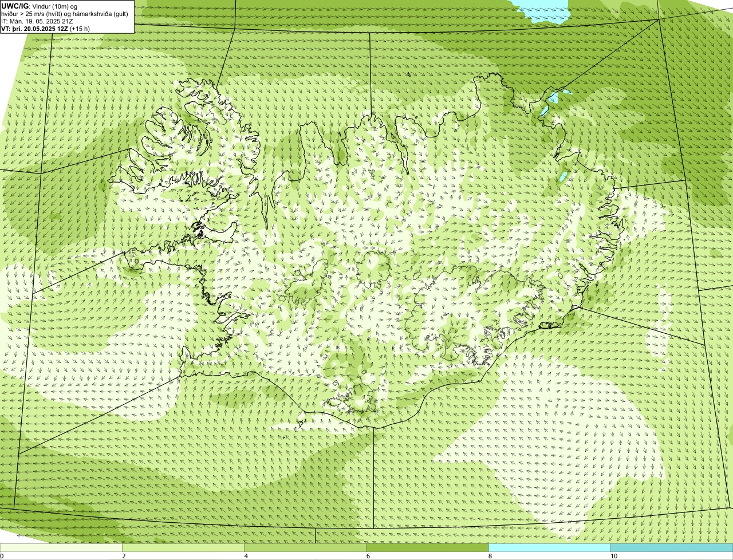Image resolution: width=733 pixels, height=560 pixels.
Task: Click the 6–8 m/s dark green legend swatch
Action: (x=427, y=547)
